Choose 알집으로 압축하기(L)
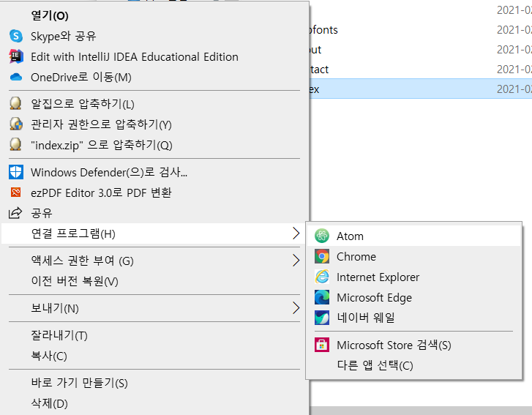532x415 pixels. (x=154, y=104)
